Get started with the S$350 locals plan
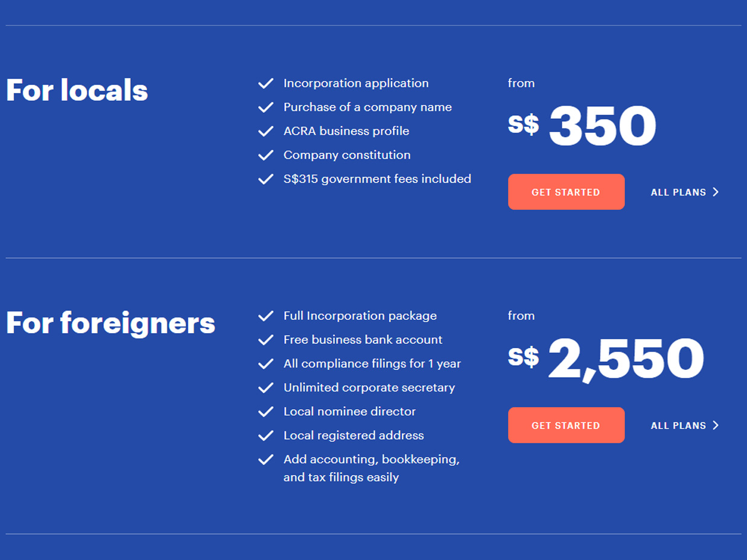The image size is (747, 560). tap(566, 192)
